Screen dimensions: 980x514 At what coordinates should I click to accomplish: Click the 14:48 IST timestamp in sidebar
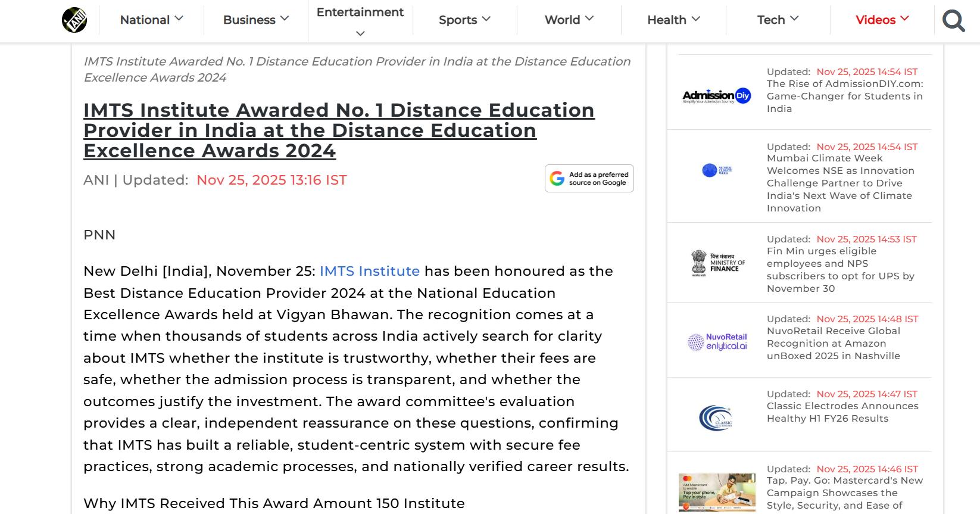click(x=867, y=319)
